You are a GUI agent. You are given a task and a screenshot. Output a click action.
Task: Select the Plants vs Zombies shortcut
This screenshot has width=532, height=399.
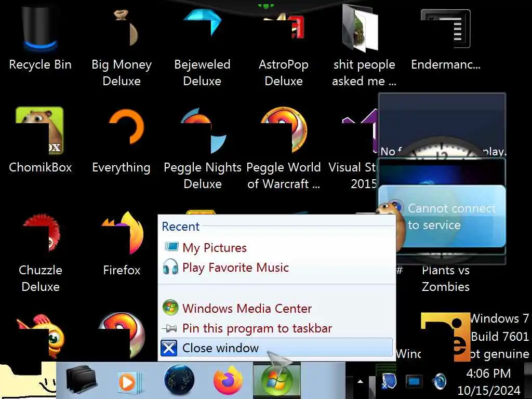(x=445, y=278)
